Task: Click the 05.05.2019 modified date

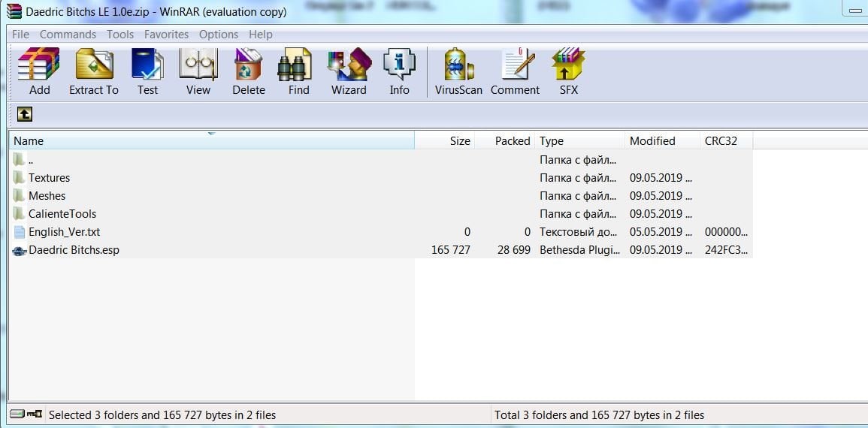Action: pyautogui.click(x=661, y=232)
